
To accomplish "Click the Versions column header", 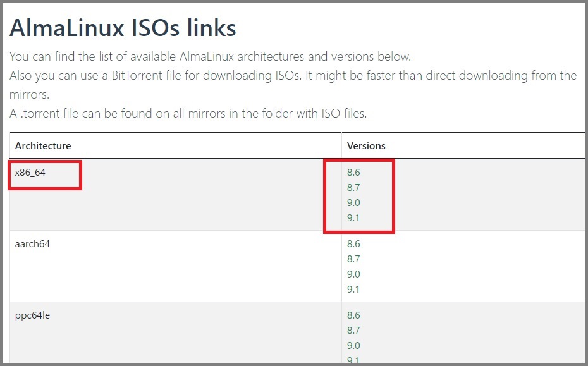I will click(x=366, y=145).
